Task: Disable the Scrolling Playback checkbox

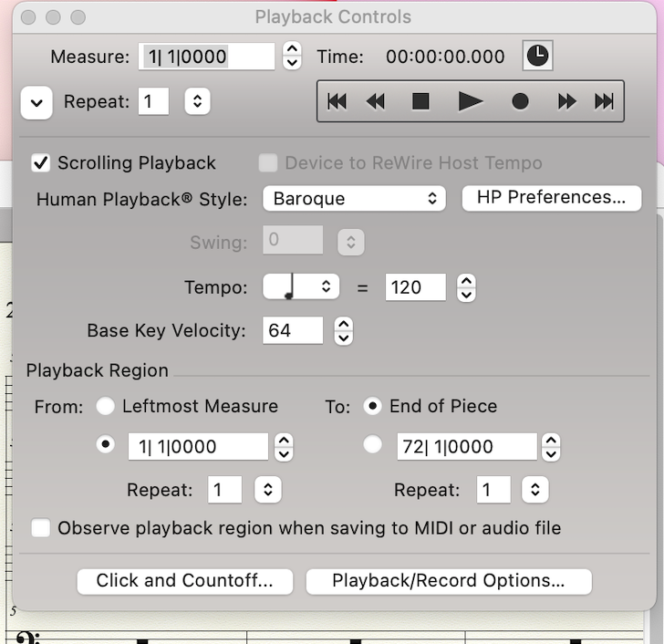Action: click(x=40, y=163)
